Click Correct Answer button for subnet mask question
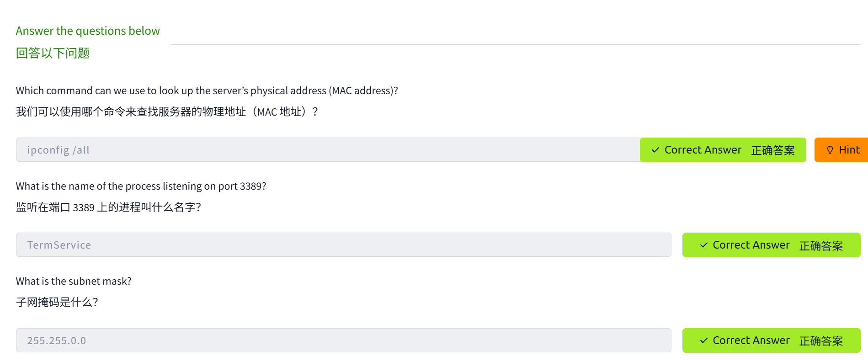Image resolution: width=868 pixels, height=361 pixels. coord(771,340)
